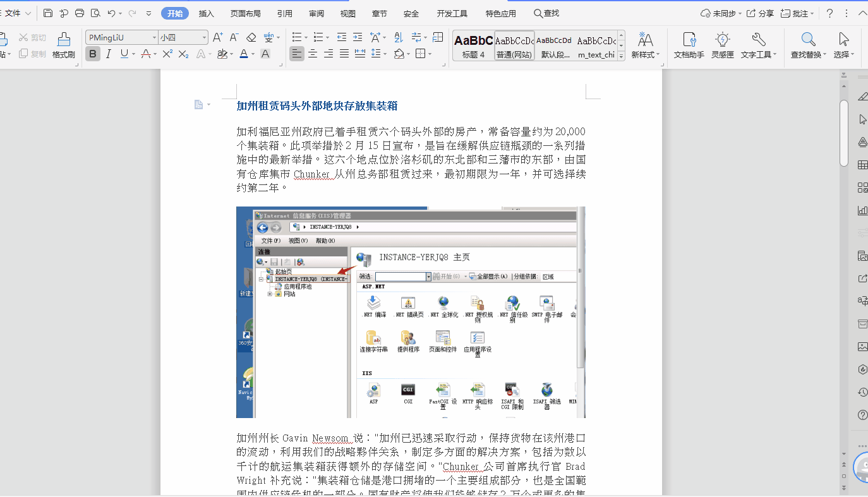Open Print Preview icon
The height and width of the screenshot is (497, 868).
click(x=95, y=13)
